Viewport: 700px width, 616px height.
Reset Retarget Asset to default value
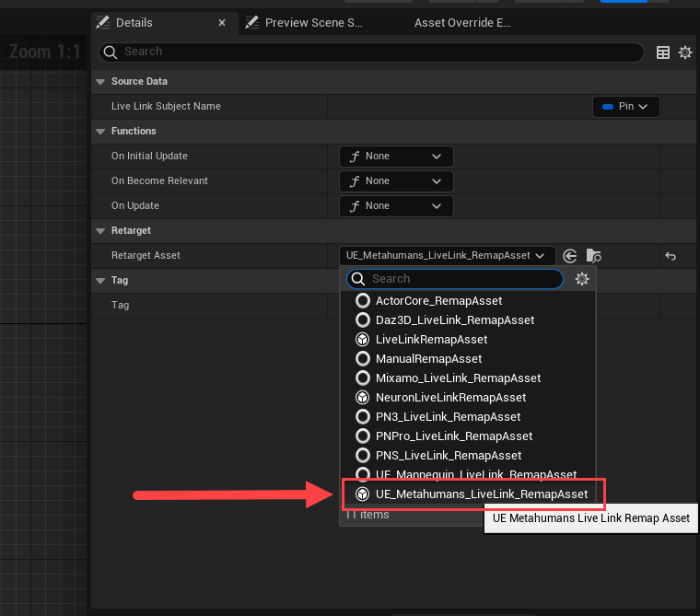pyautogui.click(x=671, y=256)
